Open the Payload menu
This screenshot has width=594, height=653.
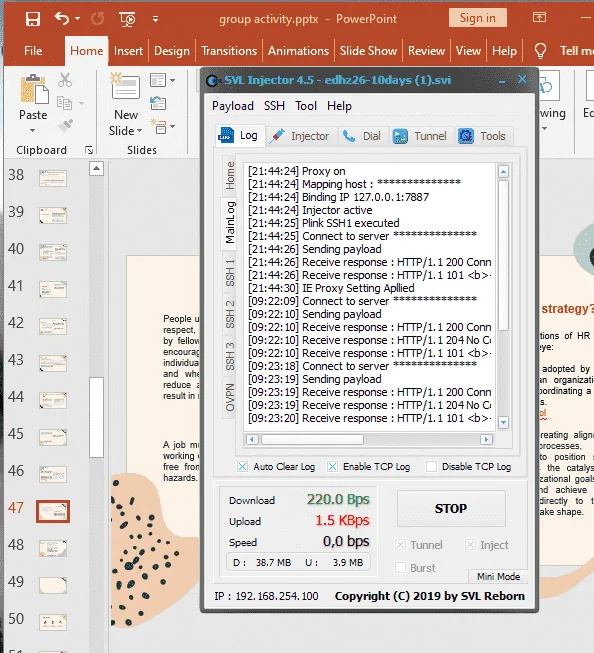click(x=232, y=106)
